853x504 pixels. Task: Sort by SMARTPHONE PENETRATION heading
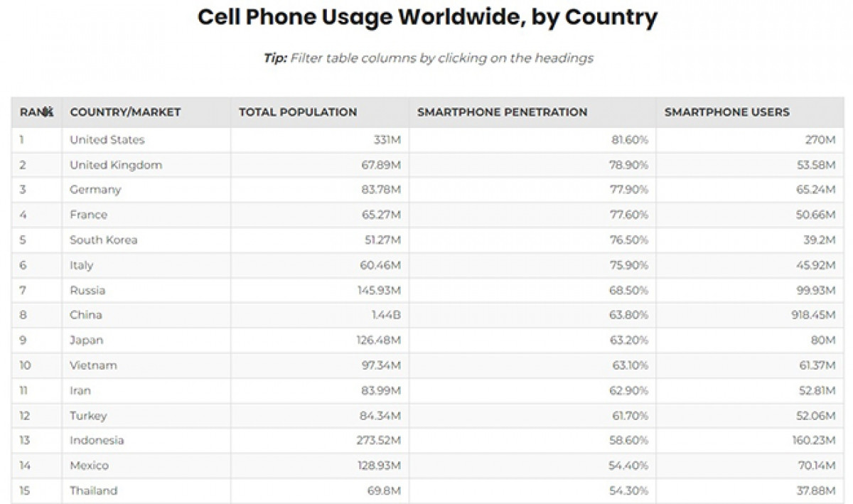click(503, 112)
